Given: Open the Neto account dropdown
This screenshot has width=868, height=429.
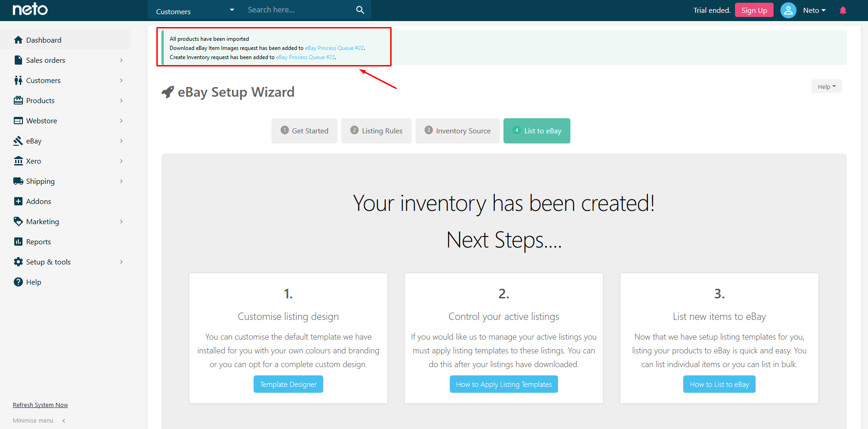Looking at the screenshot, I should [x=814, y=10].
